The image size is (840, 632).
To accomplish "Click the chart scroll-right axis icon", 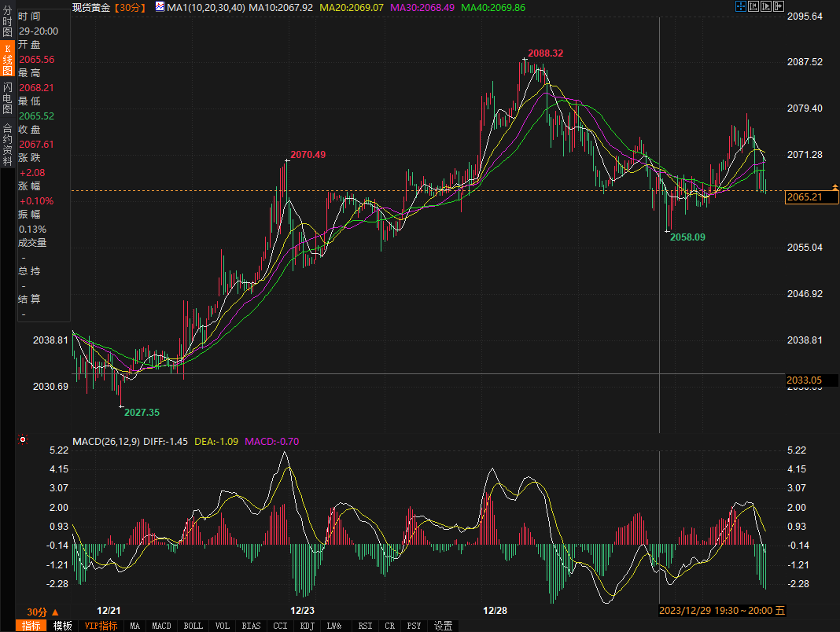I will [767, 7].
